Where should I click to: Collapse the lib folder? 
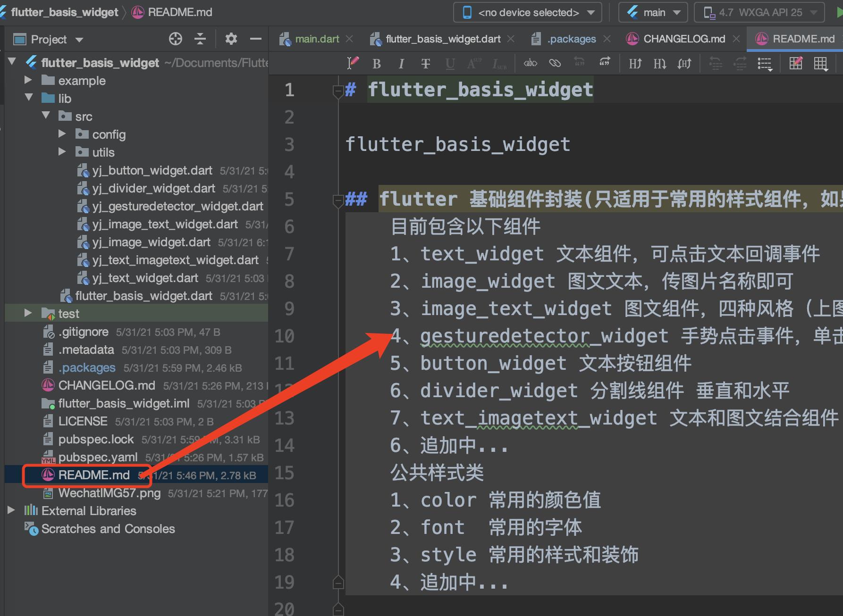[29, 98]
